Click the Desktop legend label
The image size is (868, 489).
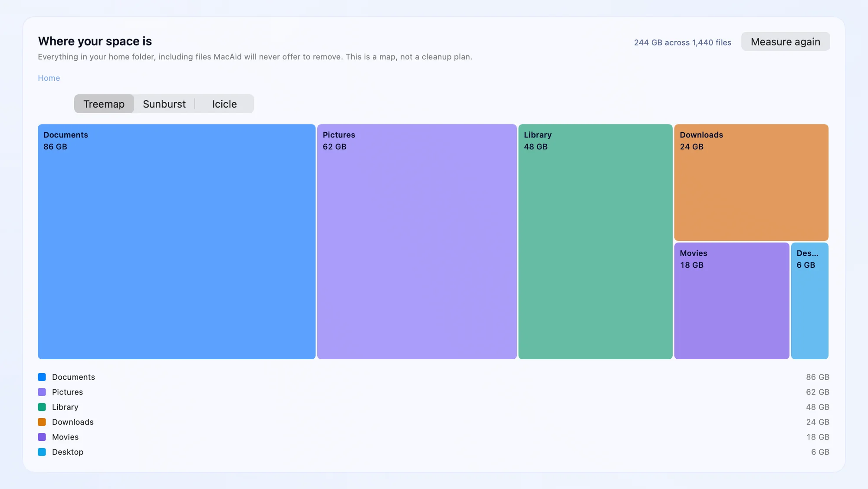68,452
